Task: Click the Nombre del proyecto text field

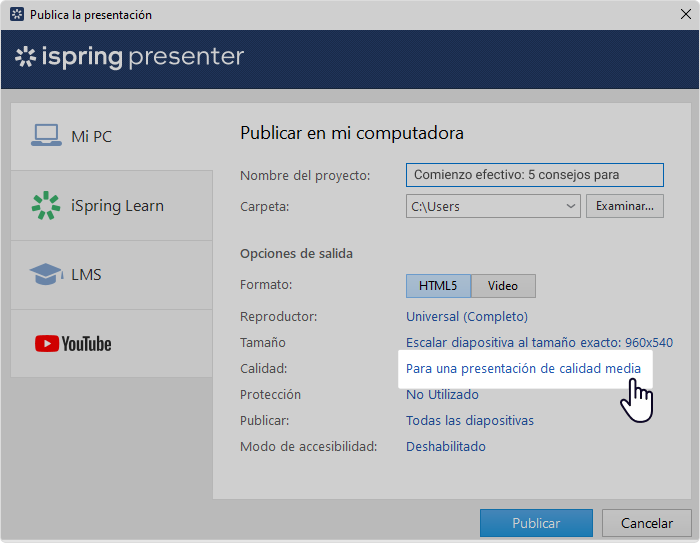Action: click(x=534, y=175)
